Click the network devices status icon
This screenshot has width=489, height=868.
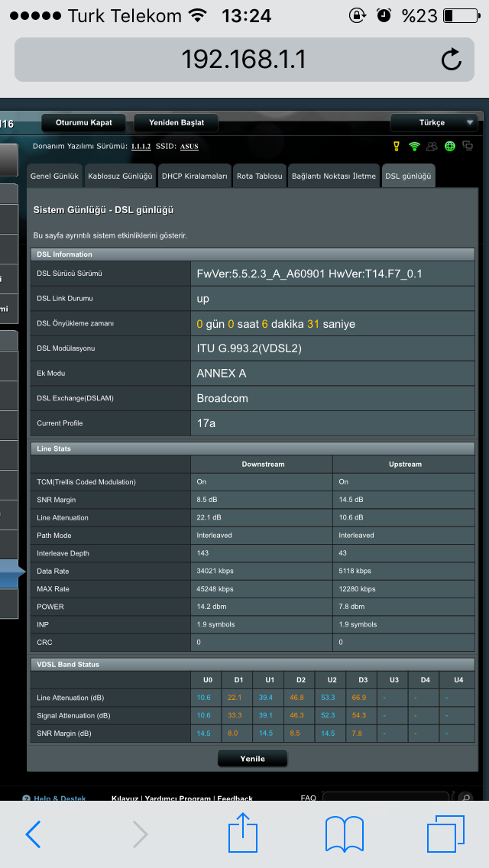(468, 146)
